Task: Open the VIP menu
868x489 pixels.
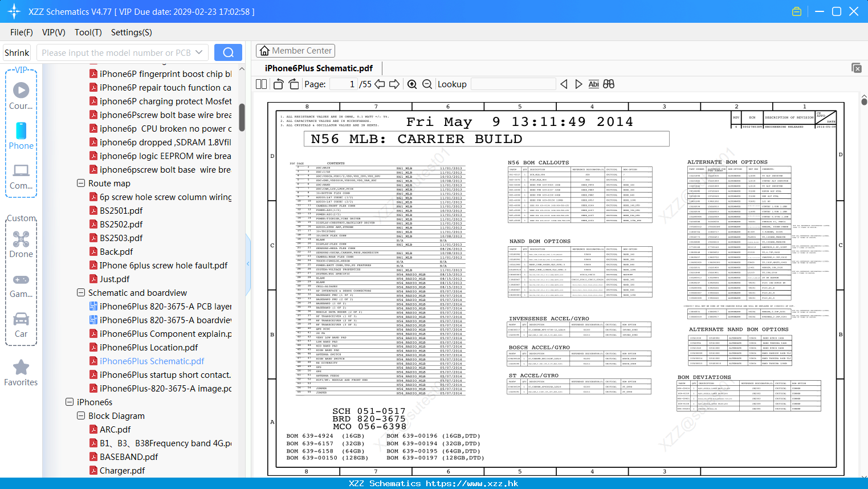Action: 54,32
